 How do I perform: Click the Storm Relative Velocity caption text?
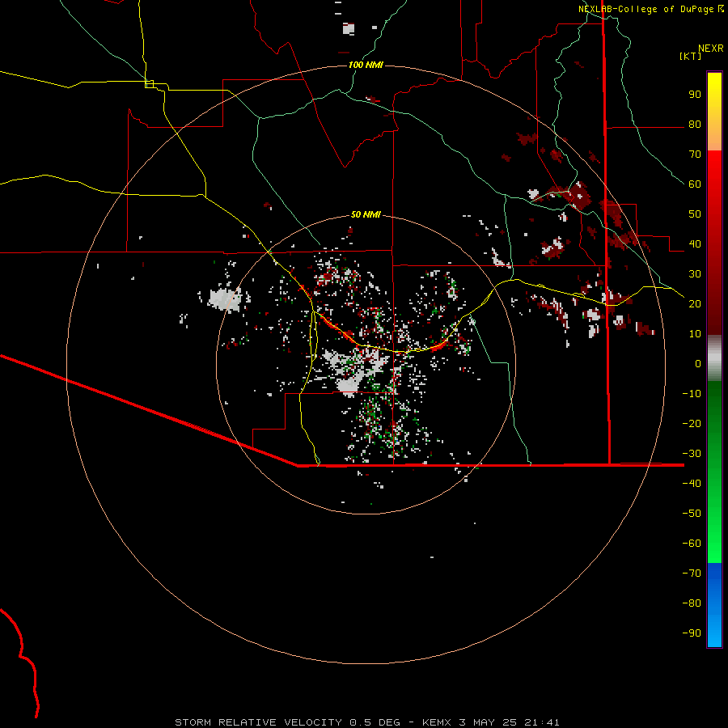pos(366,722)
